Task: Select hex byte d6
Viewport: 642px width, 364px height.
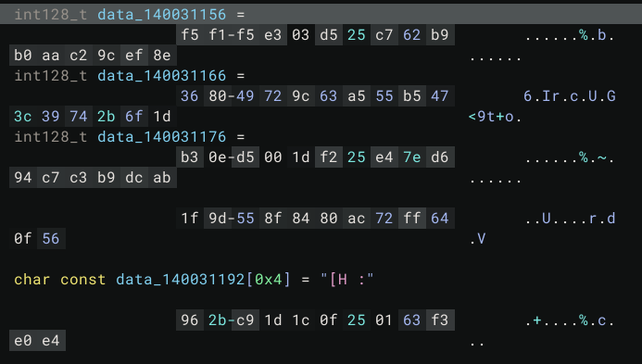Action: pos(439,157)
